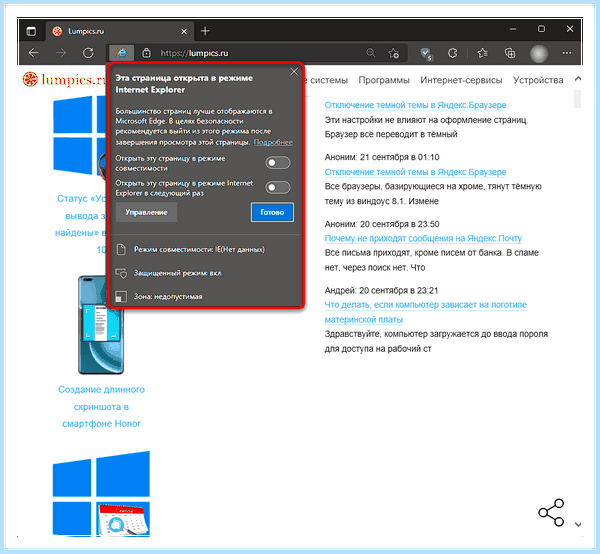This screenshot has height=554, width=600.
Task: Click the scrollbar down arrow
Action: [578, 524]
